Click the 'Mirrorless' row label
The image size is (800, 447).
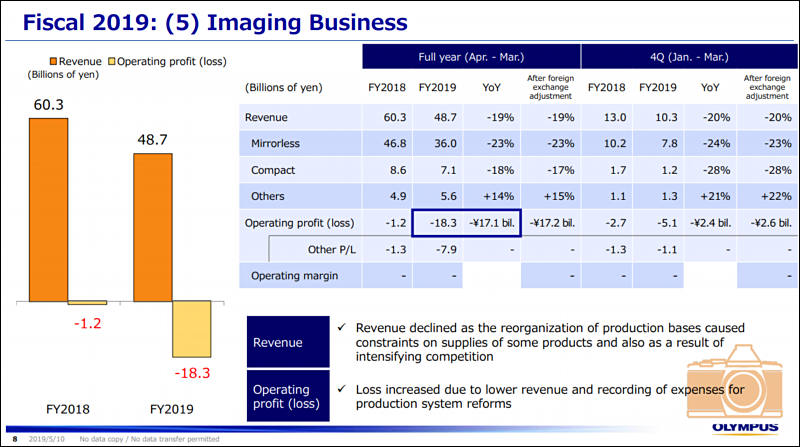(276, 143)
